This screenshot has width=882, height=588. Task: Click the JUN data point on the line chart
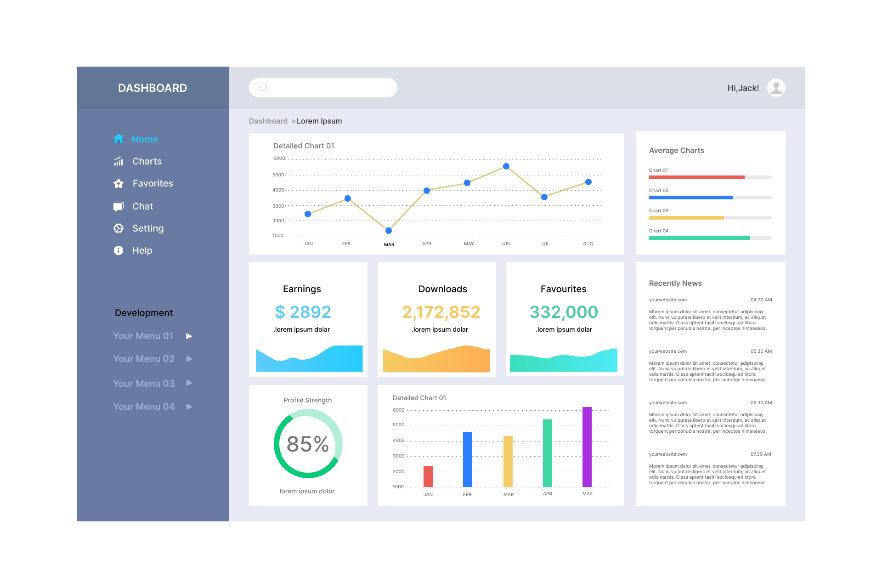[506, 166]
